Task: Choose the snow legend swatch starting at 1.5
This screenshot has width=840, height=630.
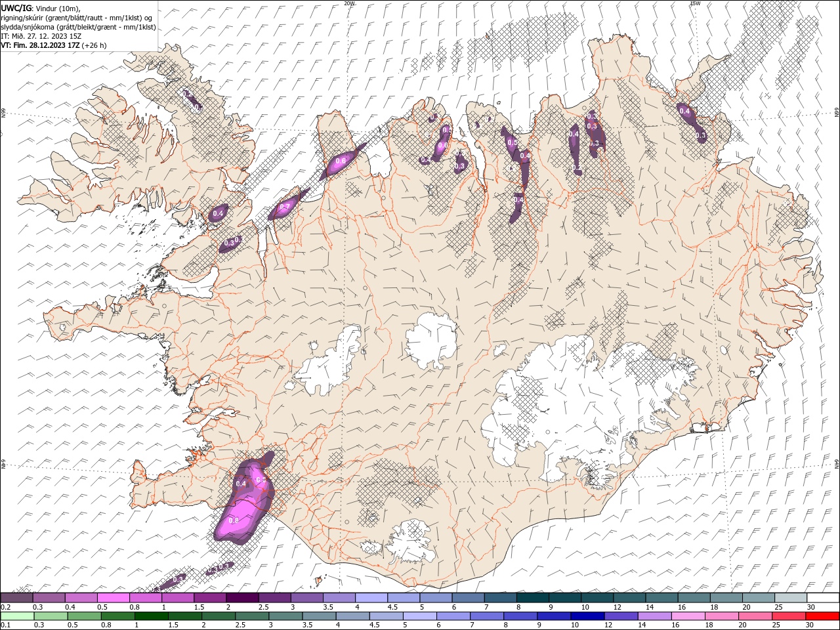Action: click(x=210, y=598)
